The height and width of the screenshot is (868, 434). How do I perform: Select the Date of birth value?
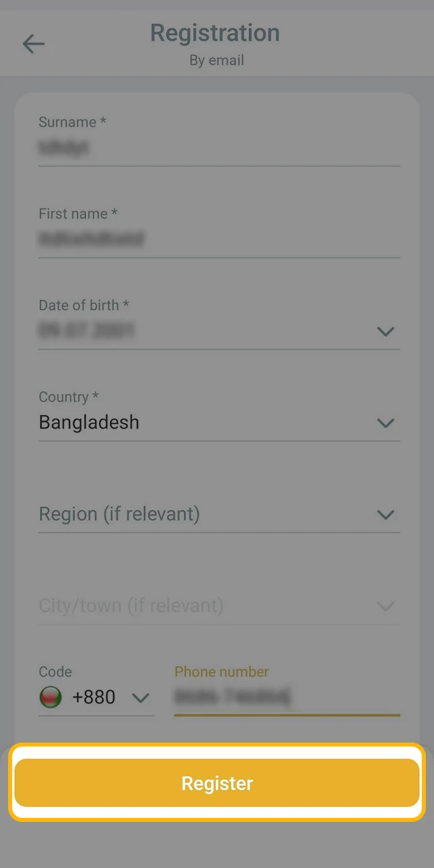pyautogui.click(x=87, y=331)
